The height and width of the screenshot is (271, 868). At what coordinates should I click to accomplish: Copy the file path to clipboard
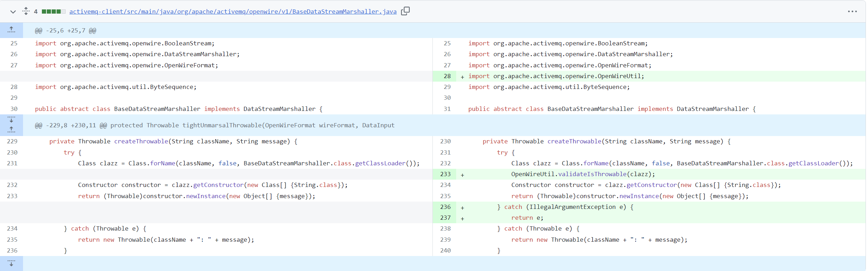tap(405, 11)
